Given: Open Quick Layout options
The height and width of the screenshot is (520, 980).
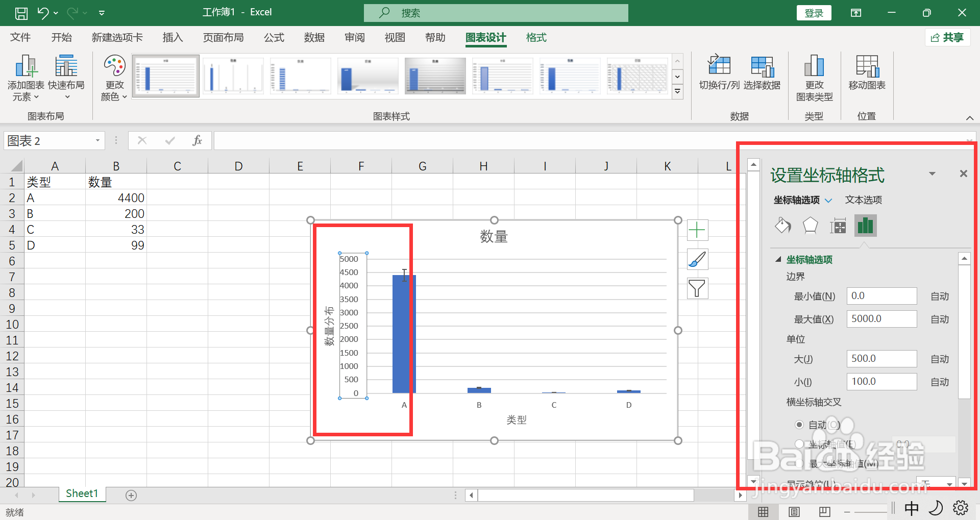Looking at the screenshot, I should tap(66, 78).
